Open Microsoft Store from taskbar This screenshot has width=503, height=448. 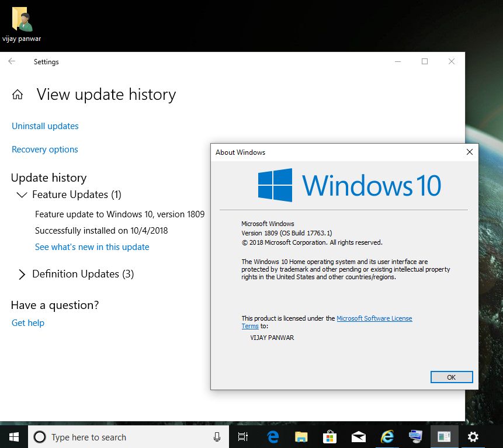(x=329, y=437)
